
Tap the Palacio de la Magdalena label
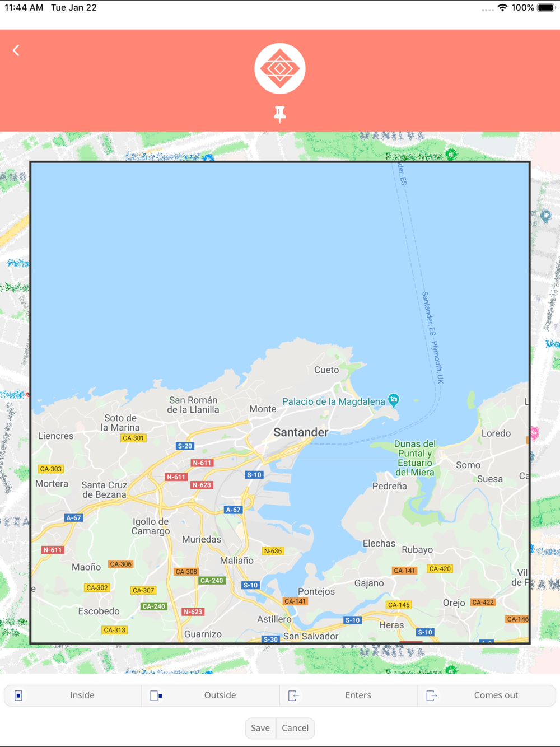point(333,401)
